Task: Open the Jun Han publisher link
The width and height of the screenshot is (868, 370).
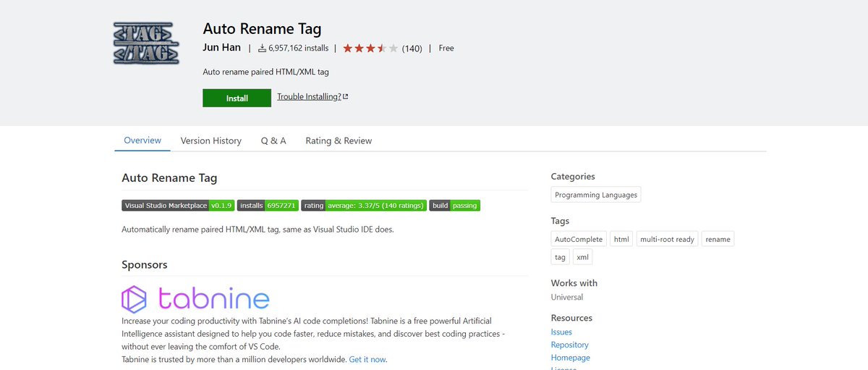Action: [x=222, y=48]
